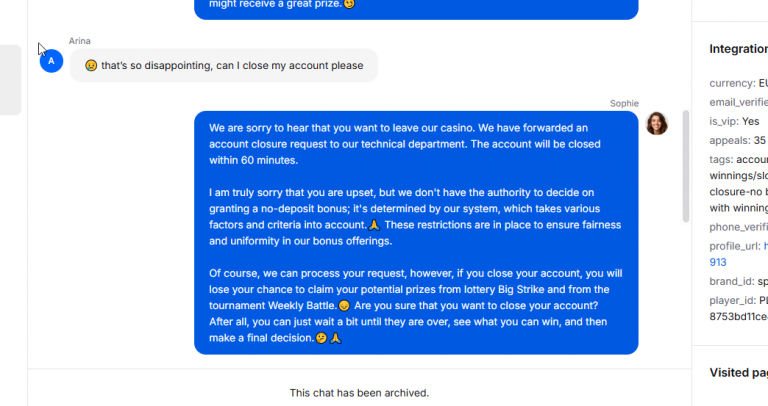Click praying hands emoji after "into account."

click(374, 225)
